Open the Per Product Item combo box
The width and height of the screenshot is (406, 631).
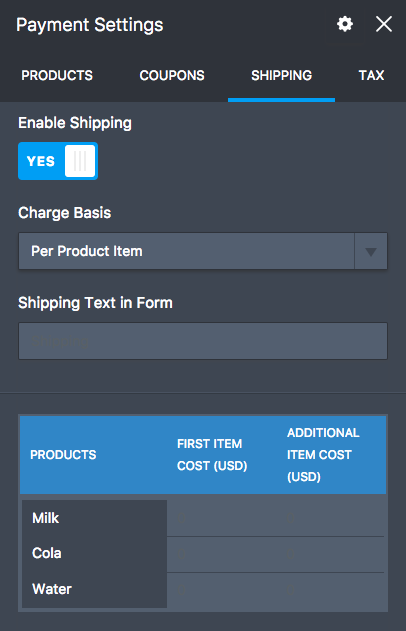pos(203,251)
